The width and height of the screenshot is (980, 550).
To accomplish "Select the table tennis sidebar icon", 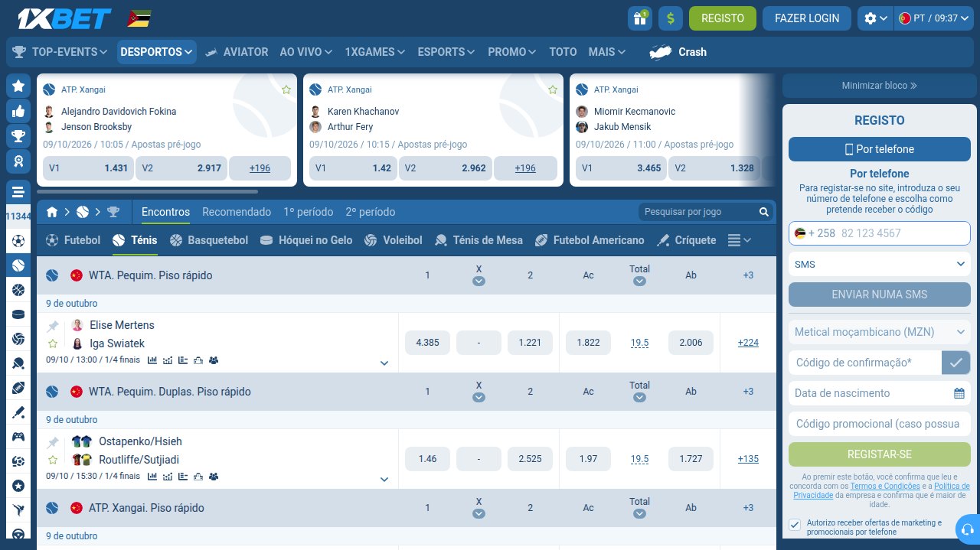I will click(18, 363).
